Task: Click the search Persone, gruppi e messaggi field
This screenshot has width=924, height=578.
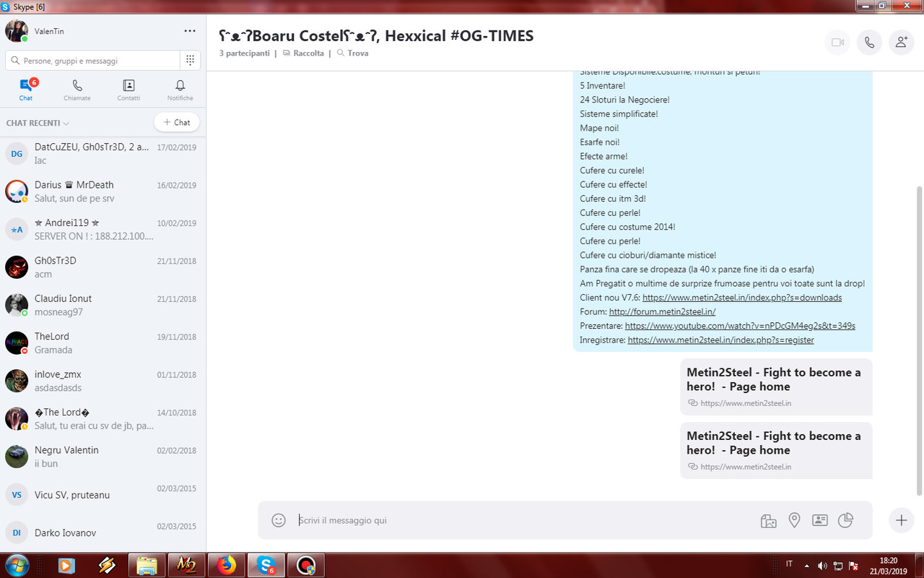Action: pos(92,61)
